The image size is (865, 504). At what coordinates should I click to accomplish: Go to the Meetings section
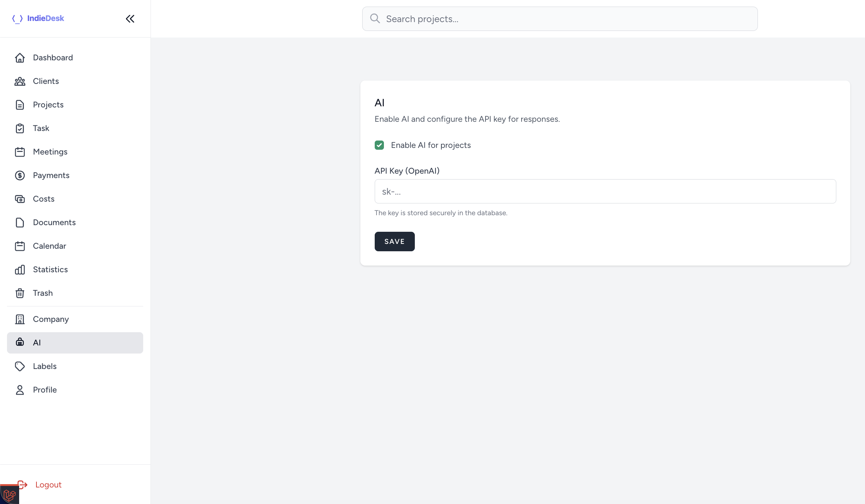(x=50, y=152)
